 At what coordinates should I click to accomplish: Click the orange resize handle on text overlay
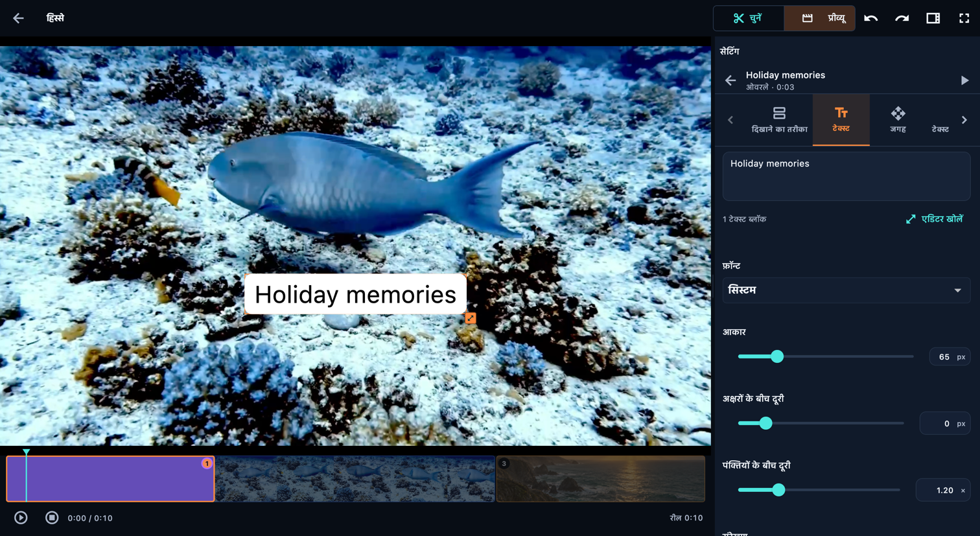pyautogui.click(x=471, y=318)
